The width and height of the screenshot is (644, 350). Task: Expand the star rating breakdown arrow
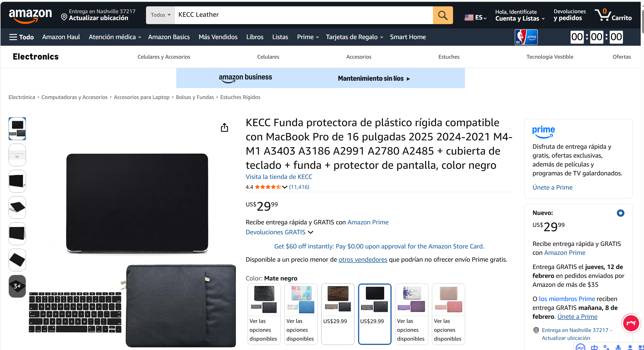tap(284, 187)
